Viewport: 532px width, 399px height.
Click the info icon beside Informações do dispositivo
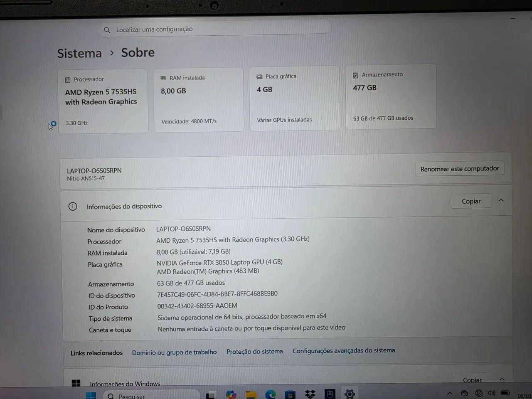click(x=73, y=206)
